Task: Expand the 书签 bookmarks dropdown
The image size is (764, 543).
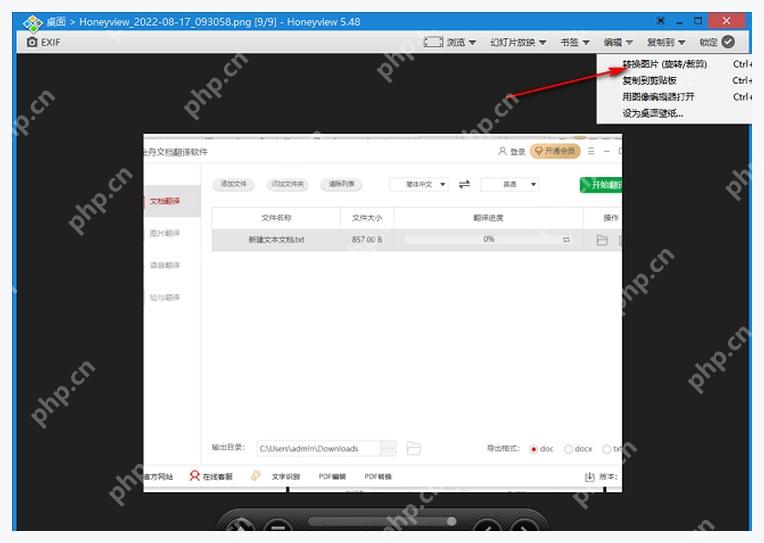Action: (575, 42)
